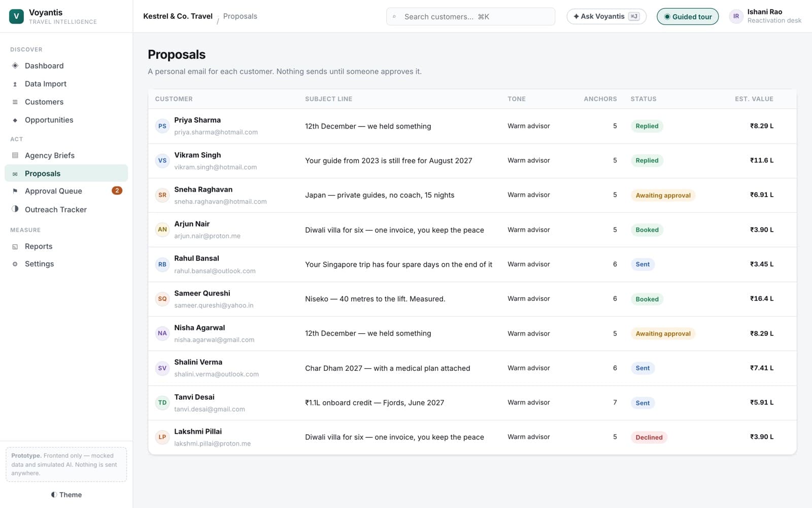Click the Data Import upload icon
The image size is (812, 508).
pyautogui.click(x=15, y=84)
